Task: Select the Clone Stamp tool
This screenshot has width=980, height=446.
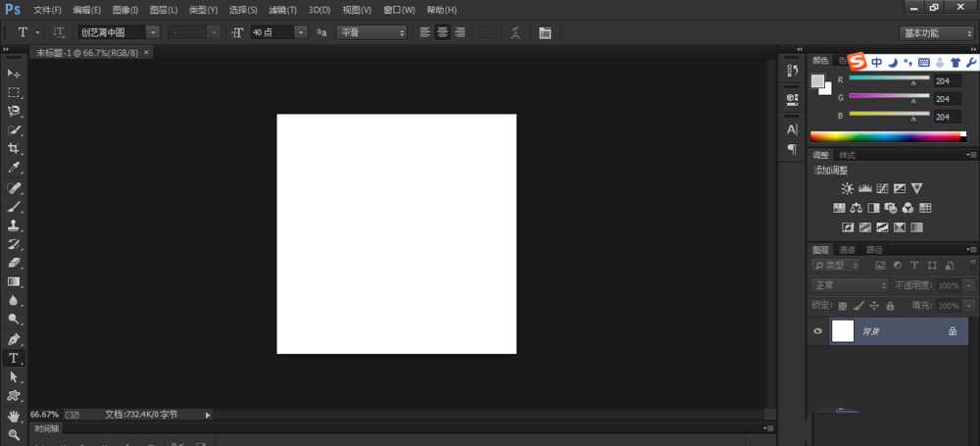Action: 14,224
